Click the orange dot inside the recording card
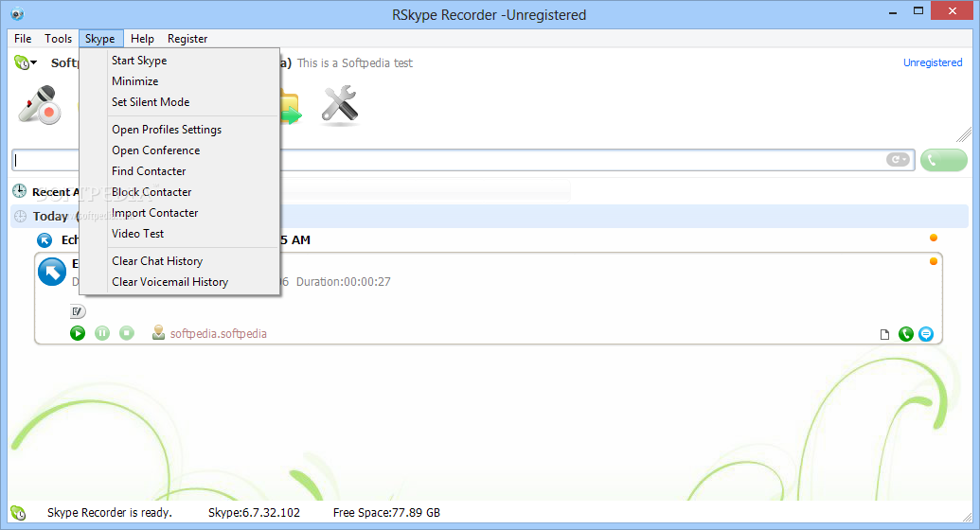 point(933,261)
